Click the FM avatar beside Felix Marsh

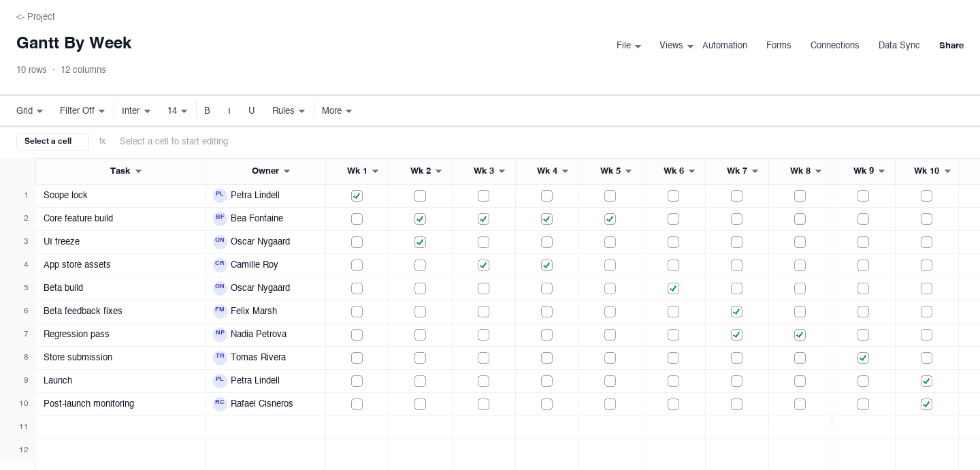pyautogui.click(x=220, y=311)
